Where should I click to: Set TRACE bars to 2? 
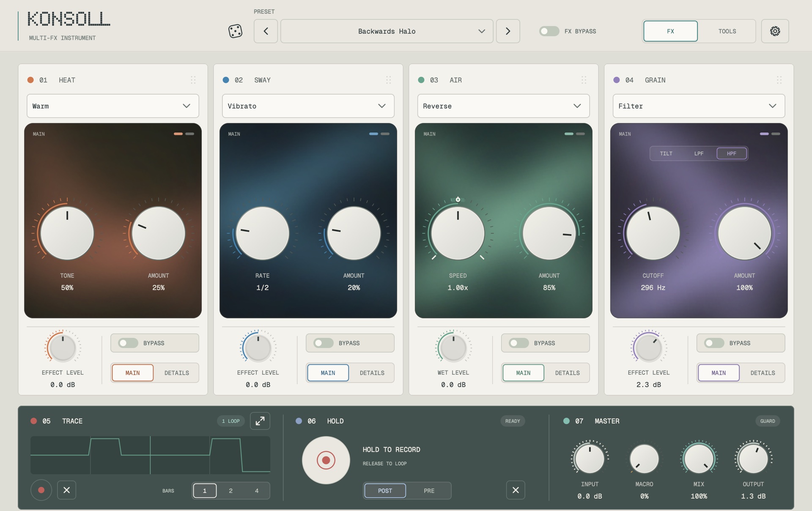[230, 491]
